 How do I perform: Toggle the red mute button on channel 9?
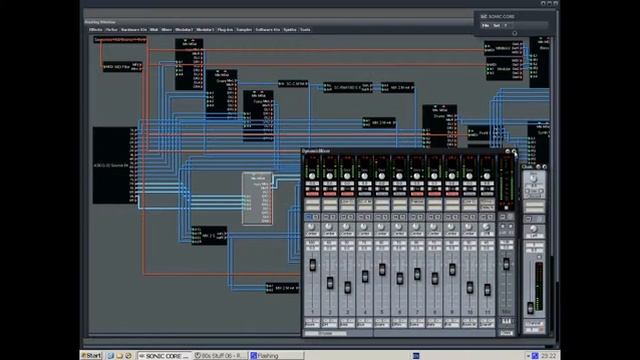pyautogui.click(x=452, y=194)
